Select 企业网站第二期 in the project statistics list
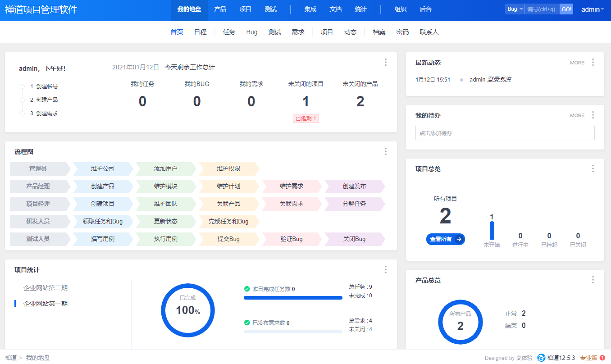 (46, 288)
